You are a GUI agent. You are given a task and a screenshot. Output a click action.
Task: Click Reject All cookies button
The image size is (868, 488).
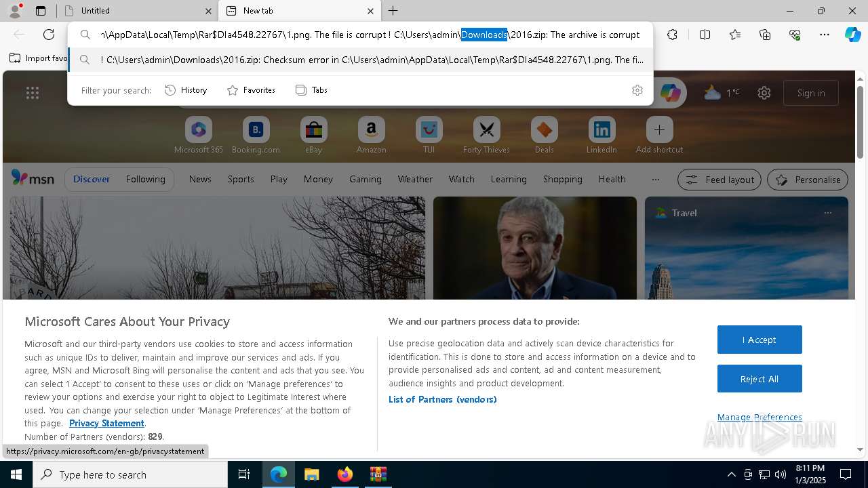click(759, 379)
